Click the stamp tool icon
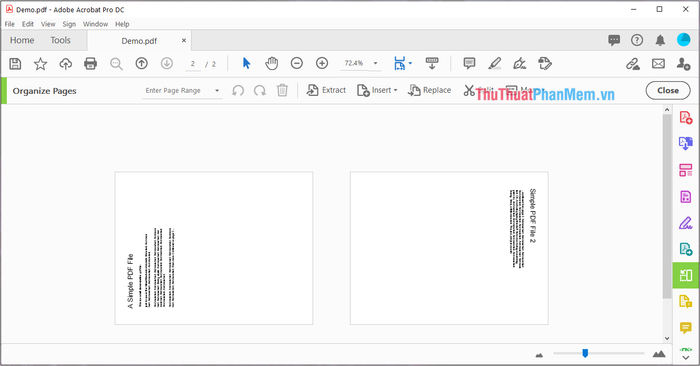The image size is (700, 366). tap(545, 63)
